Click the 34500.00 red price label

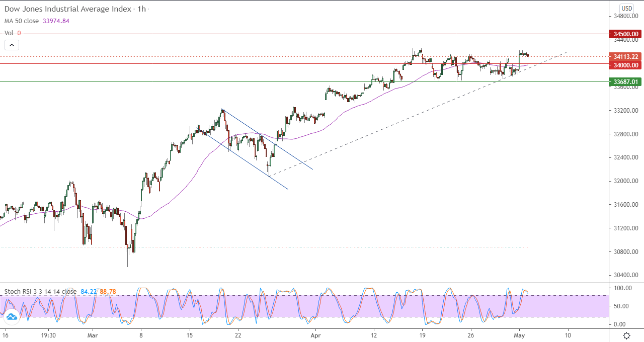click(624, 34)
